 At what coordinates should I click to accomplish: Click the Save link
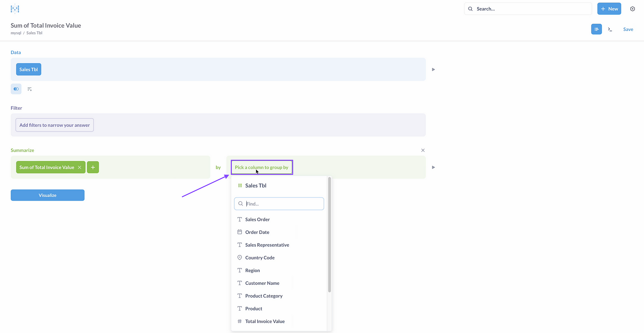pyautogui.click(x=628, y=29)
